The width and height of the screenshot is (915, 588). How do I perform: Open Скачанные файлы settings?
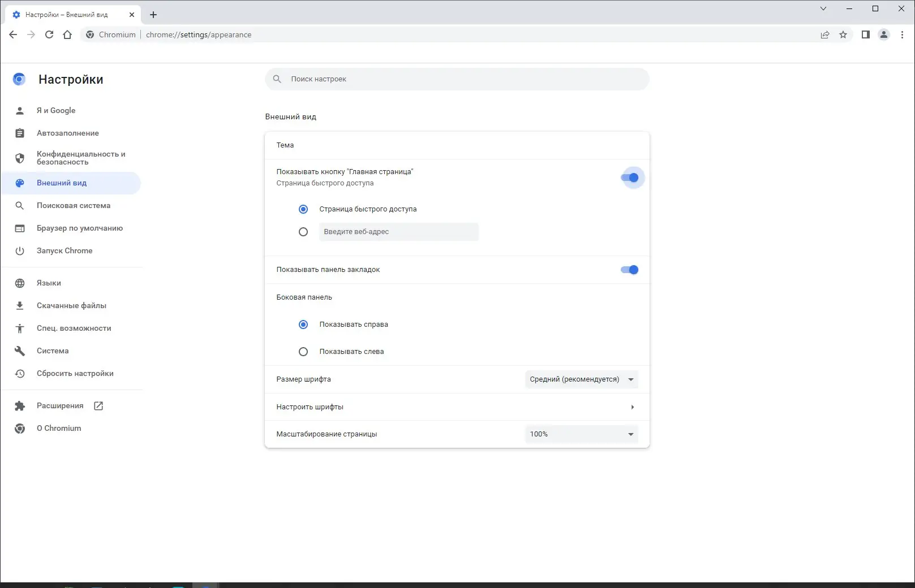[x=71, y=305]
